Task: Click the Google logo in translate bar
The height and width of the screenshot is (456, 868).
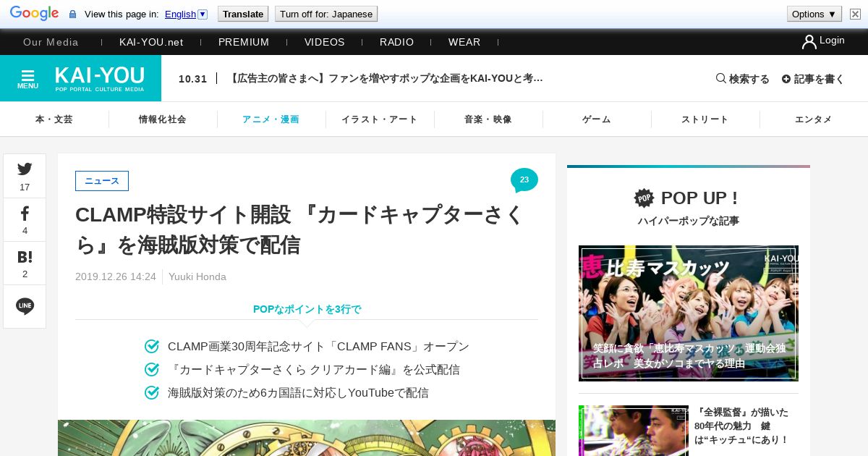Action: (x=35, y=14)
